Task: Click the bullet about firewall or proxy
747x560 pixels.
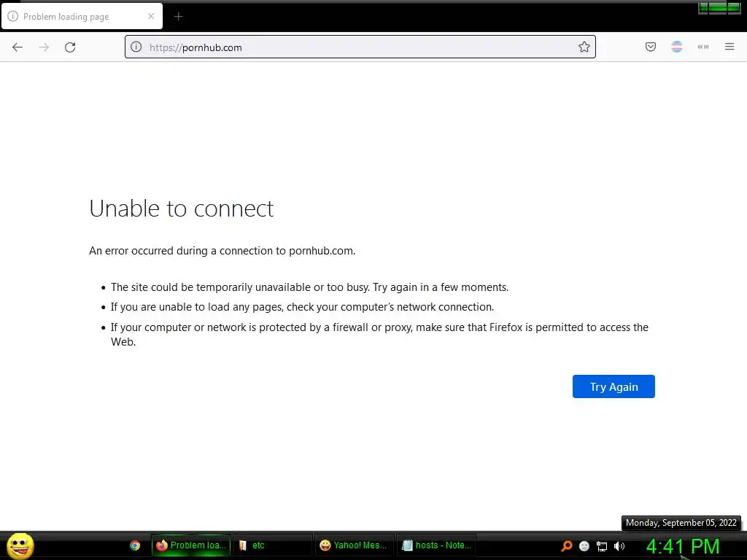Action: point(379,334)
